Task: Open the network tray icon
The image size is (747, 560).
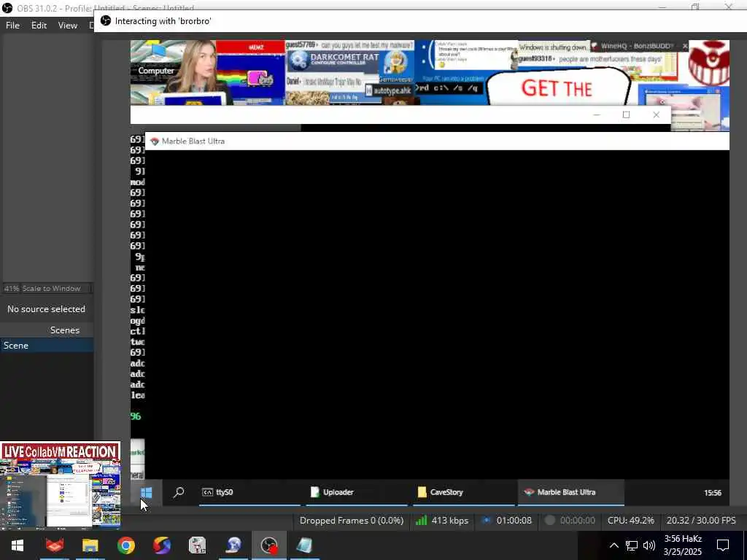Action: coord(632,545)
